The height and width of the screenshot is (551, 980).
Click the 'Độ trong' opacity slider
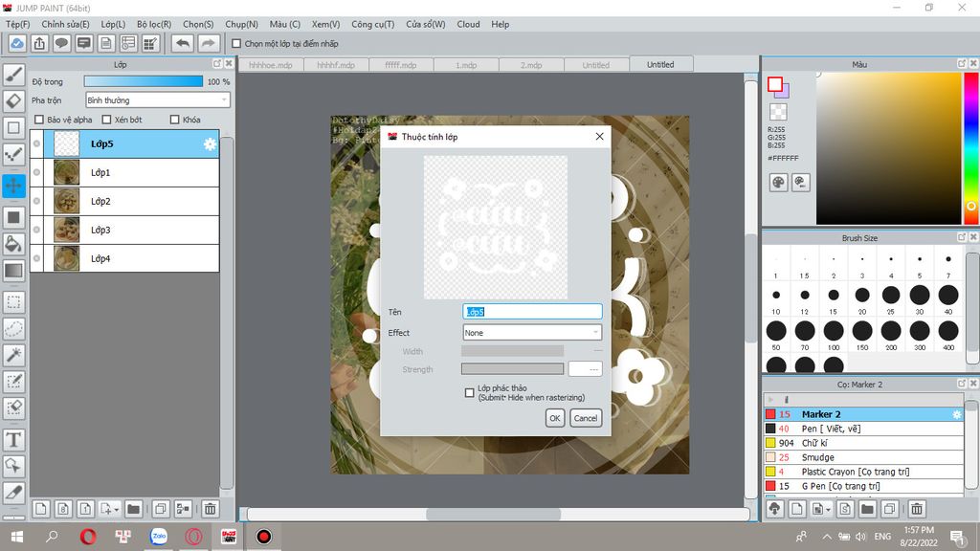pyautogui.click(x=144, y=81)
